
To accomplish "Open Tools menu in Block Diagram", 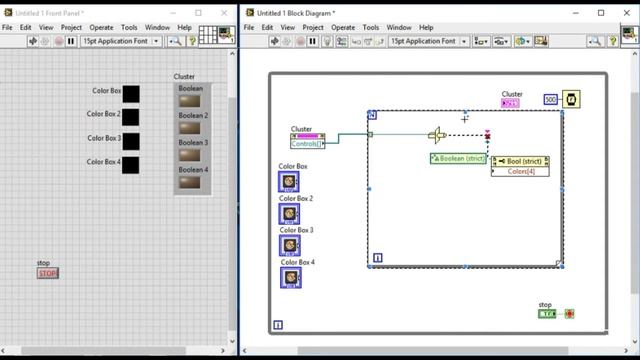I will tap(371, 27).
